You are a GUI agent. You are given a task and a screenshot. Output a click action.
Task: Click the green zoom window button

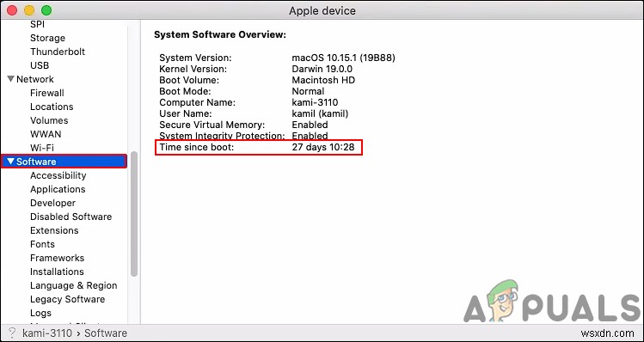(46, 10)
